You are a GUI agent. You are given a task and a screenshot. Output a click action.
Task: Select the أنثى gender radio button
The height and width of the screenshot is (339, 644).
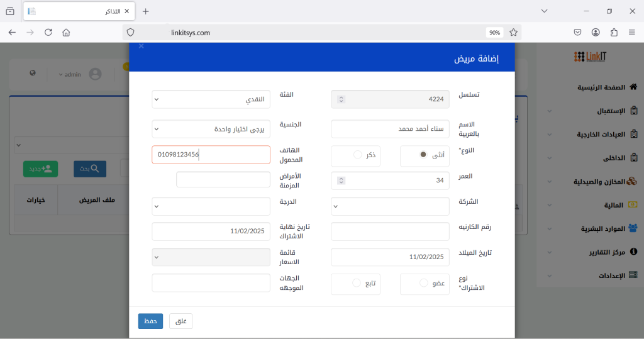(423, 155)
